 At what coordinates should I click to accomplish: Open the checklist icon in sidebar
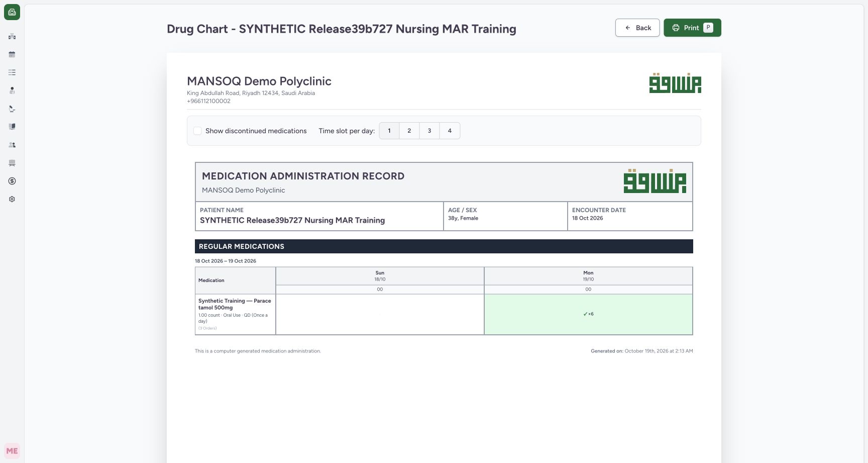click(12, 72)
